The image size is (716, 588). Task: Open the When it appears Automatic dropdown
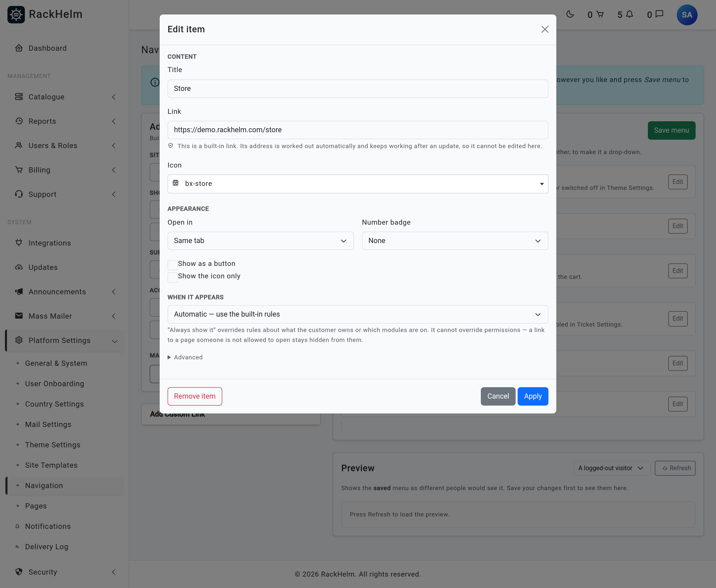(x=358, y=314)
